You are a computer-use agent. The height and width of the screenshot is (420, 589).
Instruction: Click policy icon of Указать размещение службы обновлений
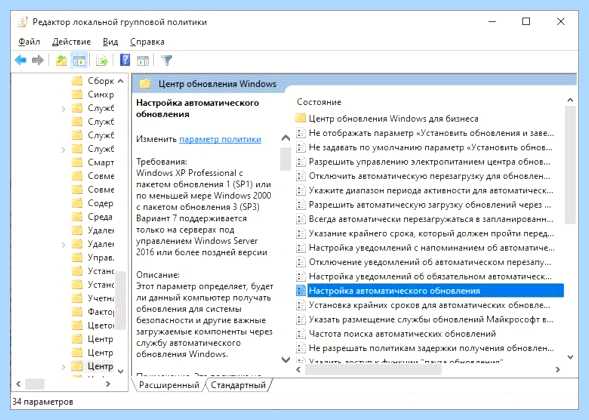click(301, 319)
